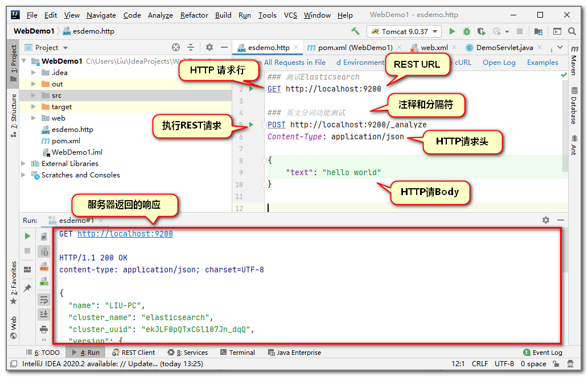Click the locate (crosshair) icon in Project panel

pos(176,47)
